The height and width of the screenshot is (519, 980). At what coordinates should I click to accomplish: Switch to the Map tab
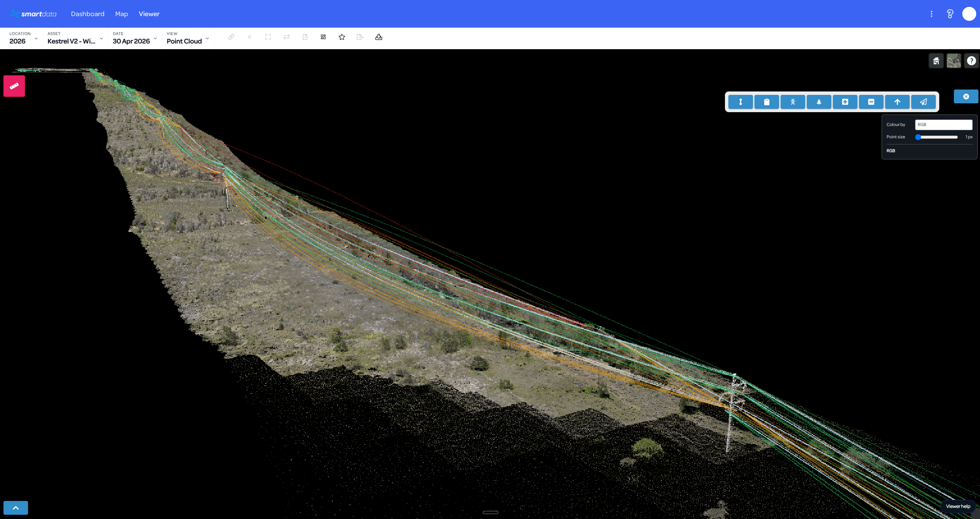(121, 14)
